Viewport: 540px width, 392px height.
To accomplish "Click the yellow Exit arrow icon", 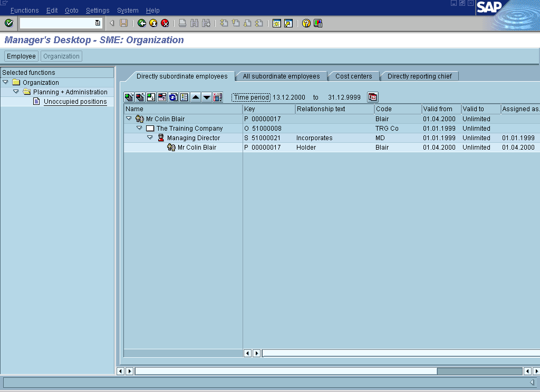I will [x=153, y=23].
